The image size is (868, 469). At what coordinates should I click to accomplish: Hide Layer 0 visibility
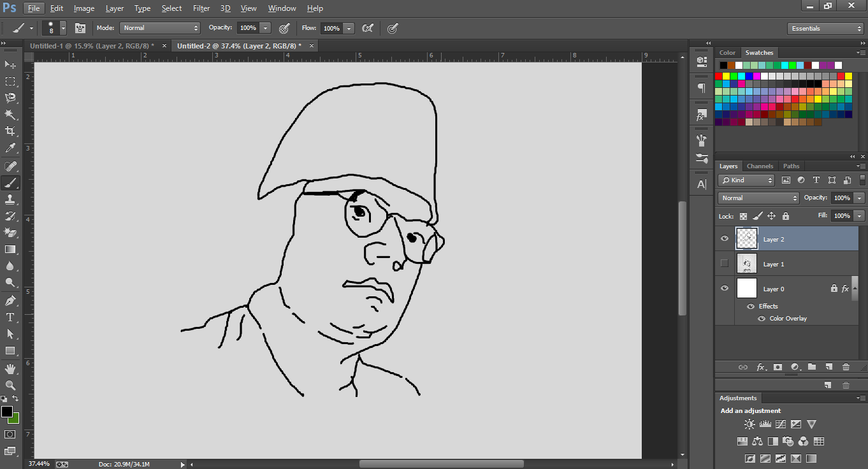click(724, 289)
